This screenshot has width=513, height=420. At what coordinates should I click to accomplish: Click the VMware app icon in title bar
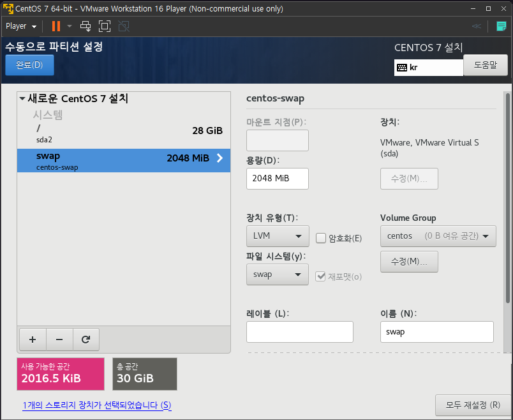pos(8,8)
